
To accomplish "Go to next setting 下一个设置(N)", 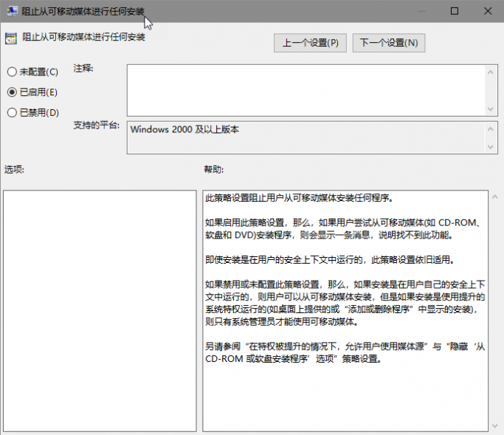I will click(x=389, y=43).
